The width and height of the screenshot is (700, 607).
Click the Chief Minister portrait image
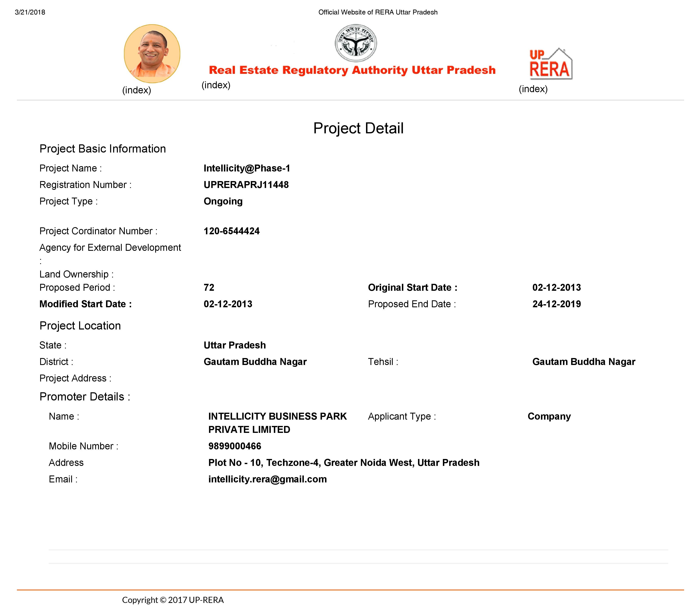[x=152, y=53]
